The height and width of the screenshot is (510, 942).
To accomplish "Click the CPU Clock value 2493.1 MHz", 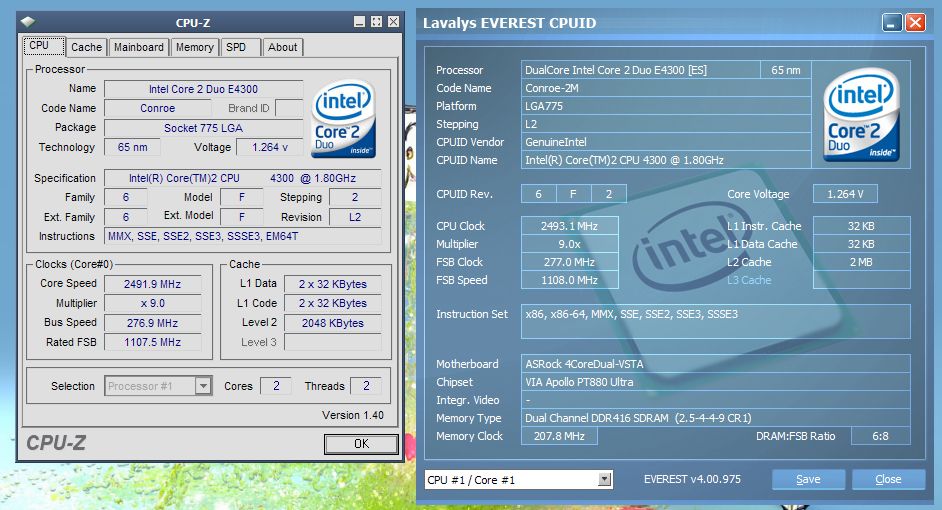I will (570, 226).
